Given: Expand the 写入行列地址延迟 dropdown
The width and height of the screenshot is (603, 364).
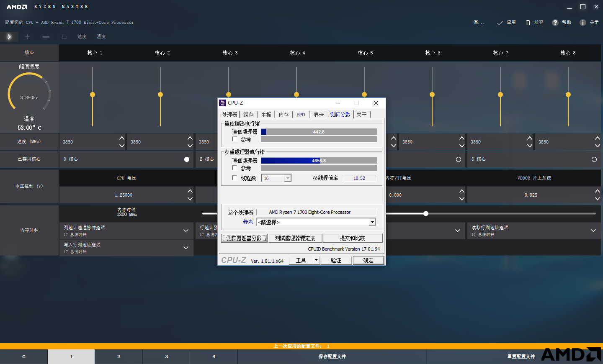Looking at the screenshot, I should pos(186,248).
